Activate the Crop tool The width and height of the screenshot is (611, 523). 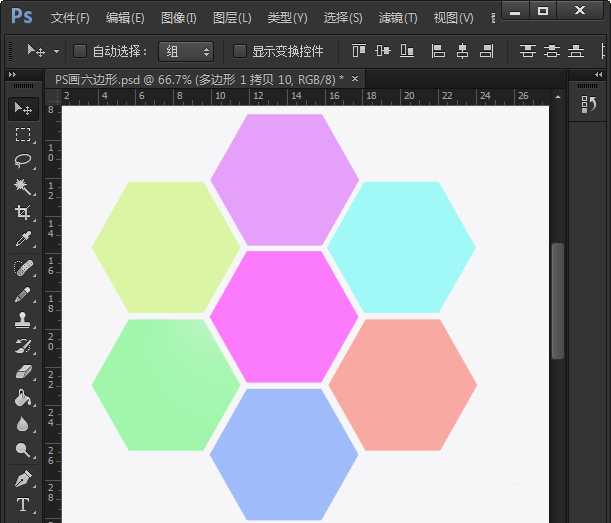tap(22, 213)
